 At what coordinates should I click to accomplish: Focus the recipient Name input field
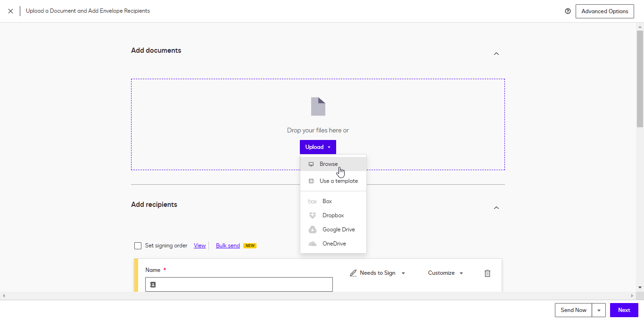(x=239, y=285)
